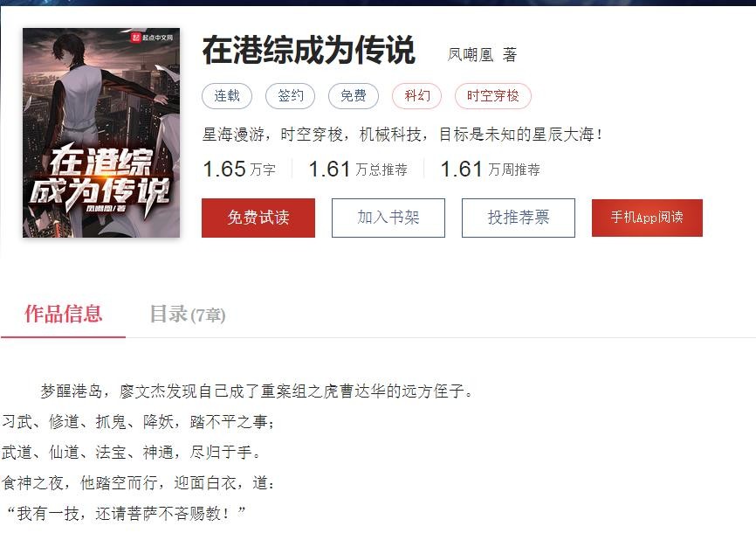Open the 在港综成为传说 book cover image
The width and height of the screenshot is (756, 533).
(x=101, y=133)
